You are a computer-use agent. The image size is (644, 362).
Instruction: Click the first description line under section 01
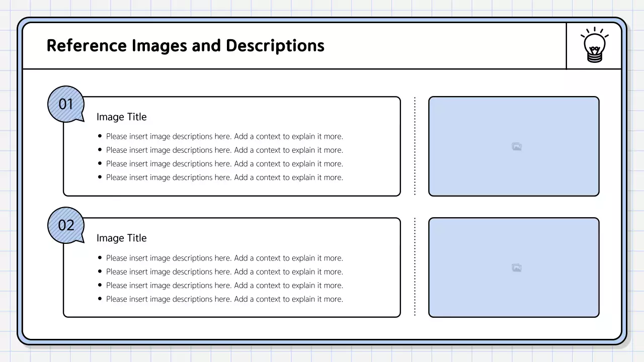pyautogui.click(x=224, y=136)
